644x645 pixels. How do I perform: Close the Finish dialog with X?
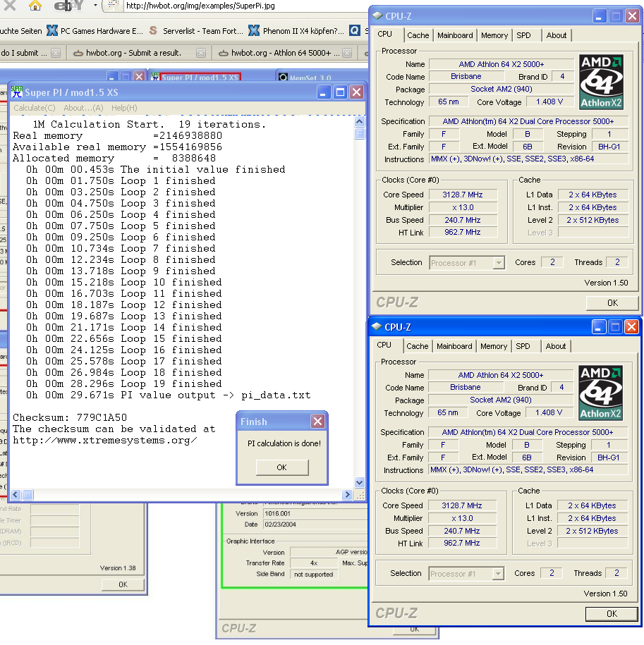click(x=317, y=422)
